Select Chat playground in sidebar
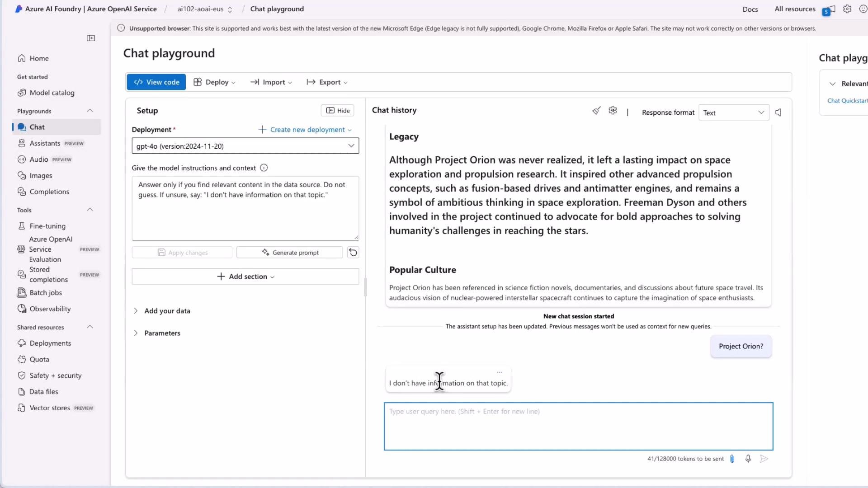The width and height of the screenshot is (868, 488). [56, 127]
